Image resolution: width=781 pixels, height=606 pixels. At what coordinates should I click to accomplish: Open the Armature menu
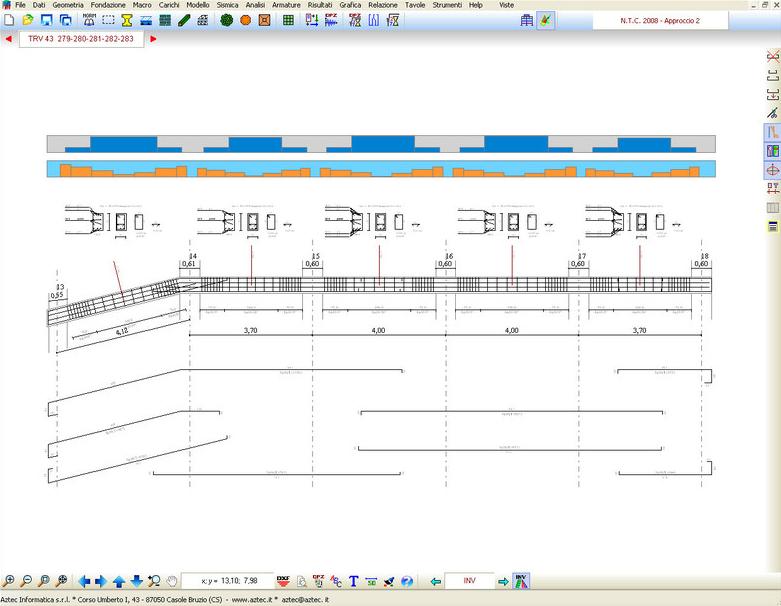[286, 5]
